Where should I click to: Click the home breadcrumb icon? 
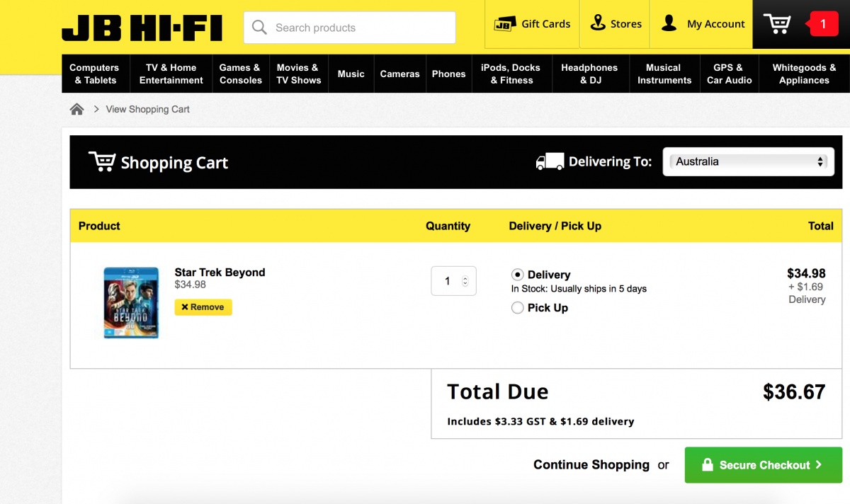coord(76,109)
